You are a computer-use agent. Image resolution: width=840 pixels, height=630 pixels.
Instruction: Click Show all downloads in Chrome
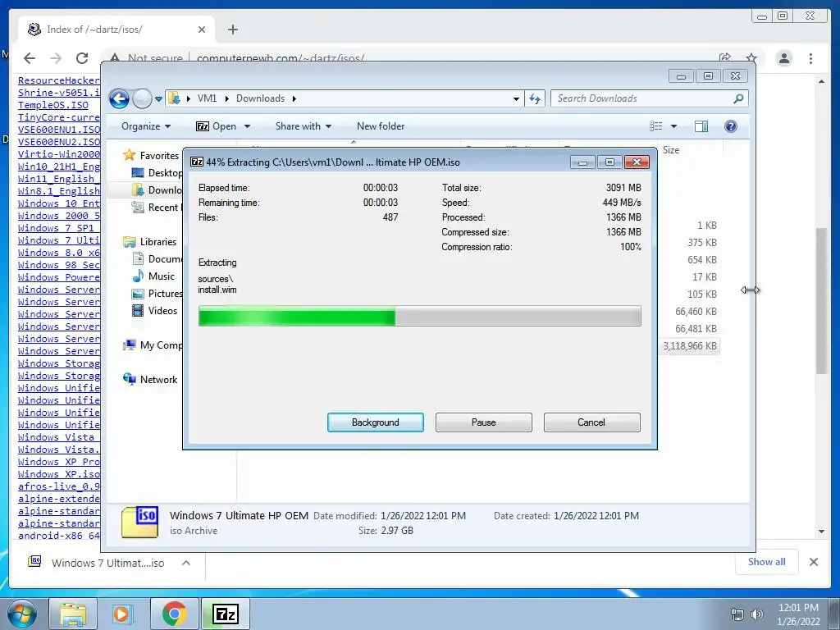click(767, 562)
